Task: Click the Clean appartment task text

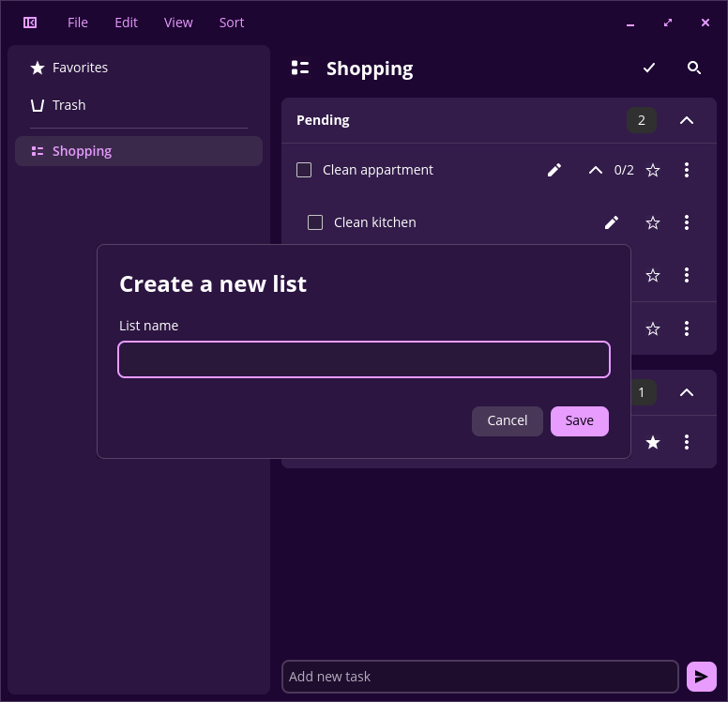Action: pyautogui.click(x=378, y=170)
